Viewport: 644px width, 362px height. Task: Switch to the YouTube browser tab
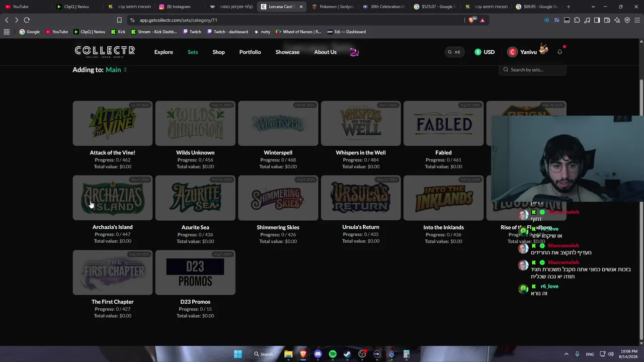tap(26, 7)
